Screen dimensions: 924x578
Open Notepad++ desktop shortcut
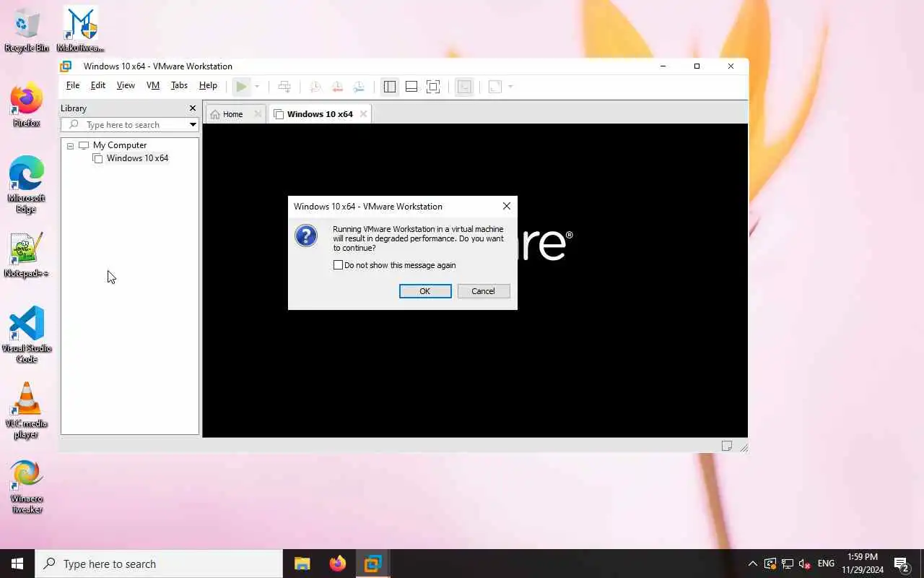point(27,256)
